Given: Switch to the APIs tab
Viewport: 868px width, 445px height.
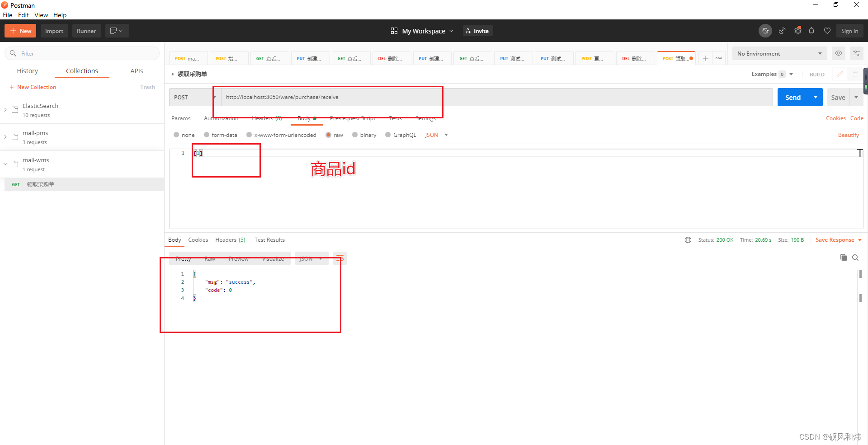Looking at the screenshot, I should click(137, 71).
